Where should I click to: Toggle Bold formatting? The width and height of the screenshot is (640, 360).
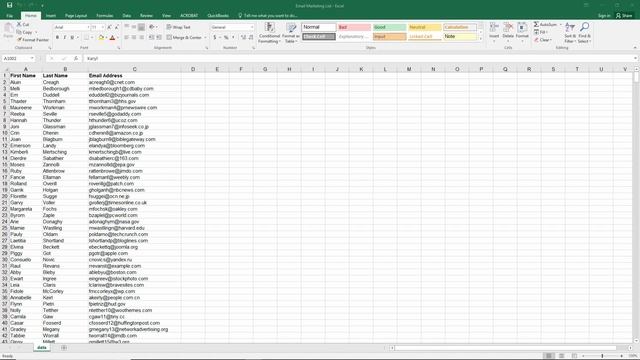tap(58, 38)
